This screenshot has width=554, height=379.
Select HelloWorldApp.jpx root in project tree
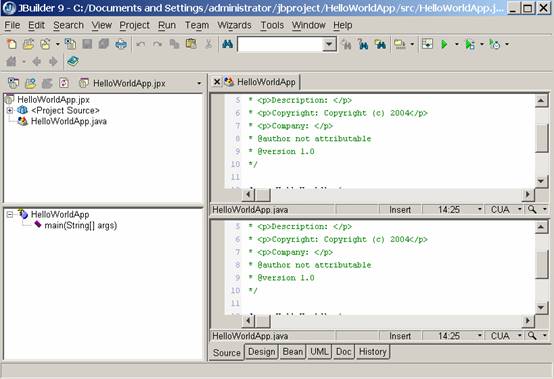tap(53, 100)
